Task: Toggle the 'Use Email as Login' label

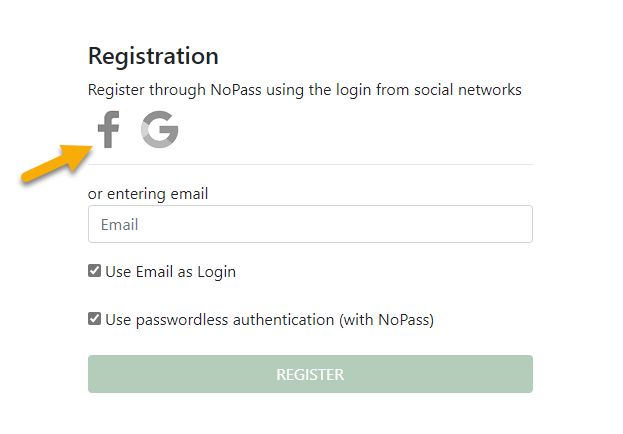Action: (170, 271)
